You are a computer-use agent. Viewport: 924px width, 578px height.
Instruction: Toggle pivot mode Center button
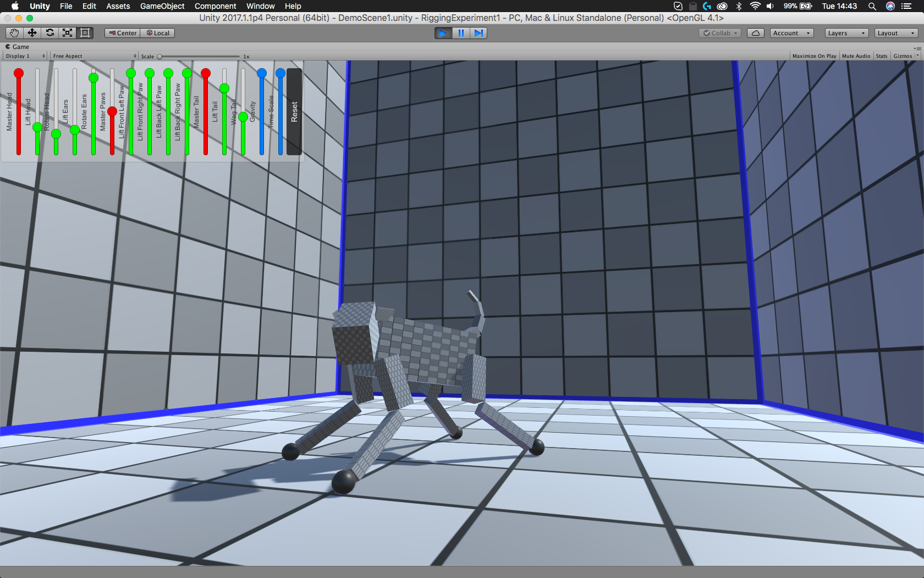click(x=123, y=33)
